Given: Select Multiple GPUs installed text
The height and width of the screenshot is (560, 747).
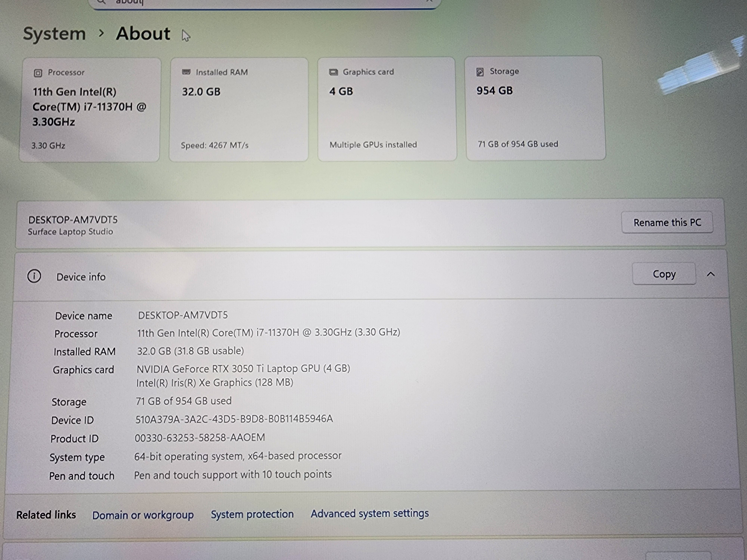Looking at the screenshot, I should [x=373, y=145].
